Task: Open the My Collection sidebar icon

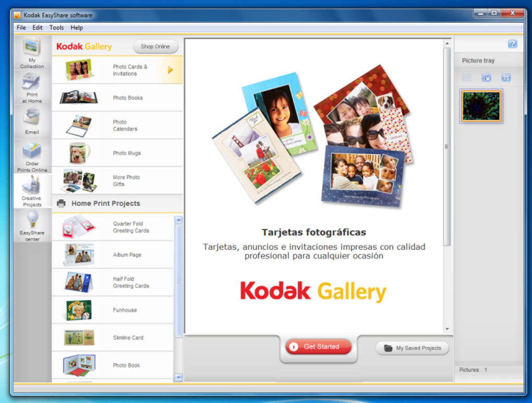Action: [32, 53]
